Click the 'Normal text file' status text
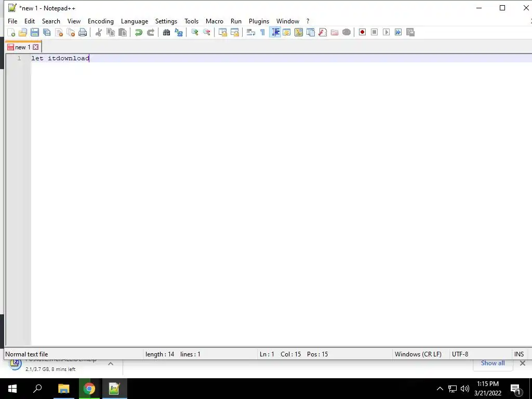 [x=27, y=354]
